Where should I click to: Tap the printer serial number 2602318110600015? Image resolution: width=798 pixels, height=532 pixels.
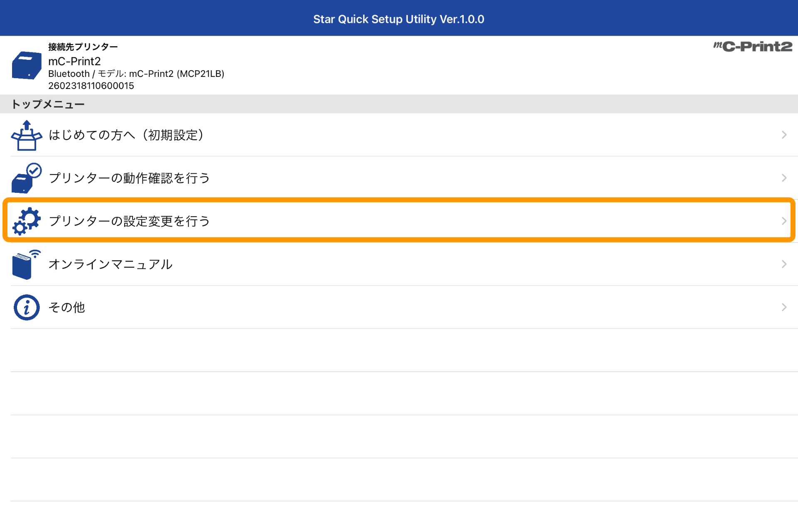(x=91, y=86)
